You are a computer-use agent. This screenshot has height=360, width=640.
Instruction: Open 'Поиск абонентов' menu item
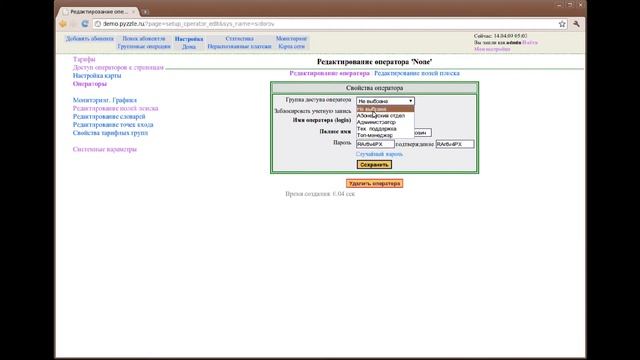144,39
